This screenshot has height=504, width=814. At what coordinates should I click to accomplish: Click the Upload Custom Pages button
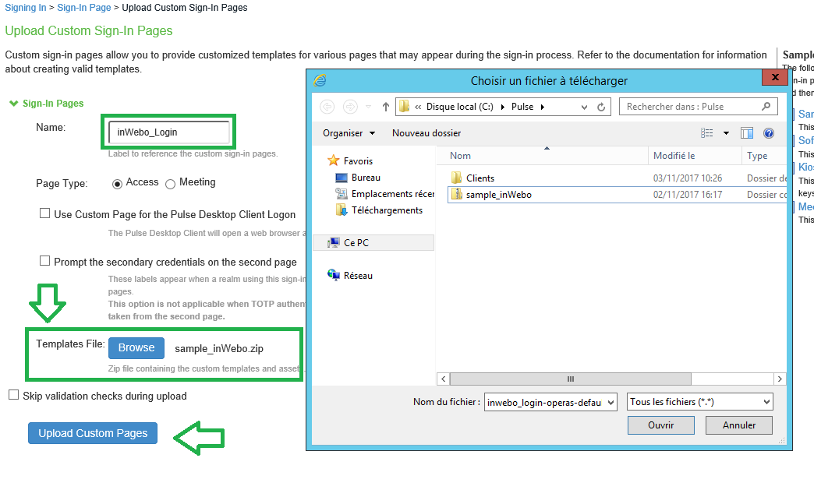click(x=93, y=433)
